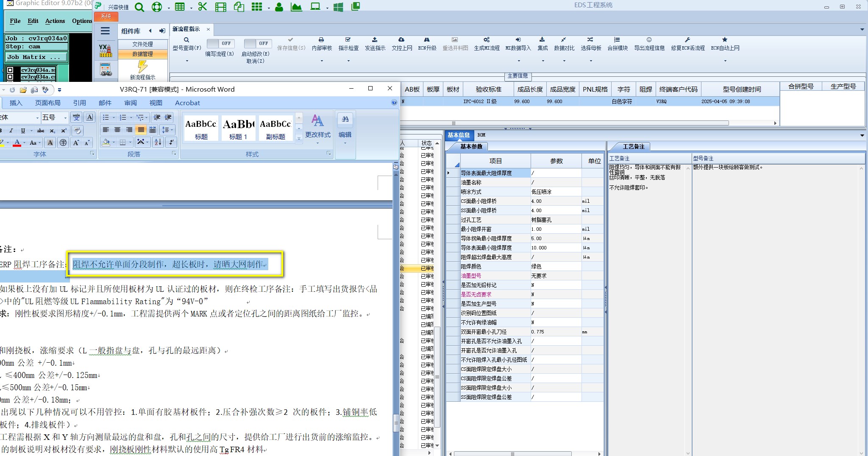Click Word help question mark icon
Image resolution: width=868 pixels, height=456 pixels.
(394, 102)
